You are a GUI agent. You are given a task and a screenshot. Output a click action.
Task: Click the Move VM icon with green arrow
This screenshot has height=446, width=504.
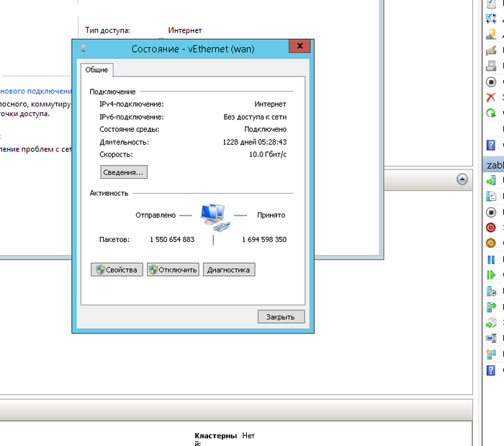(491, 307)
